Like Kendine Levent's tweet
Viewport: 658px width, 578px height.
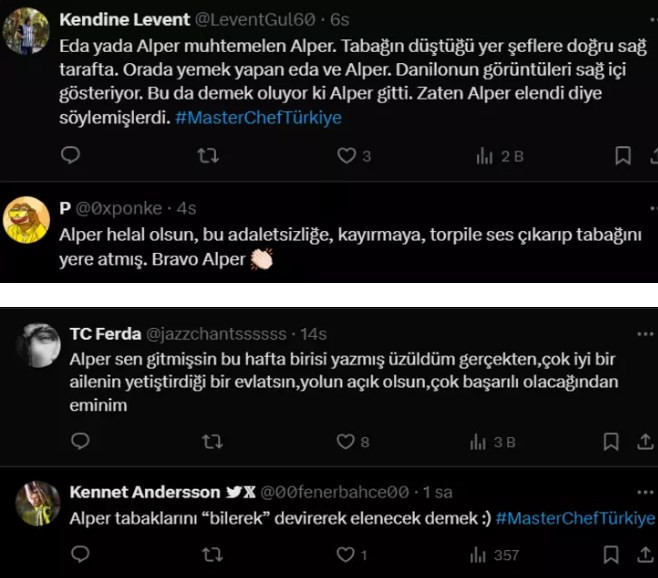[x=346, y=155]
